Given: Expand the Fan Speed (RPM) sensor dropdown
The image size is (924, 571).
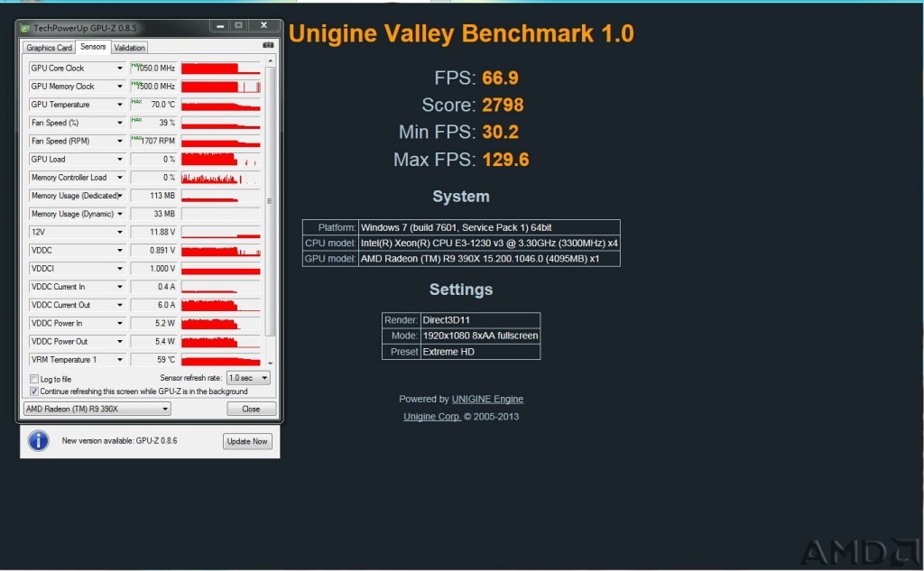Looking at the screenshot, I should pyautogui.click(x=120, y=142).
